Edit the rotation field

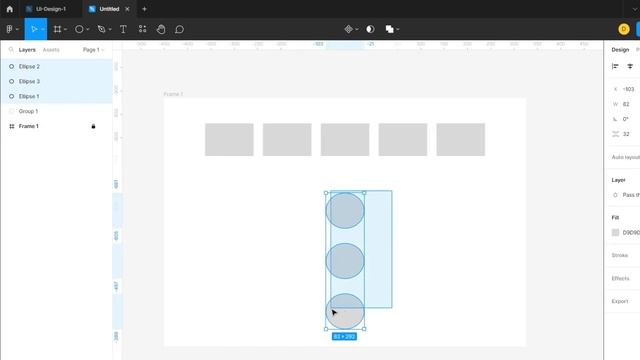[x=625, y=119]
